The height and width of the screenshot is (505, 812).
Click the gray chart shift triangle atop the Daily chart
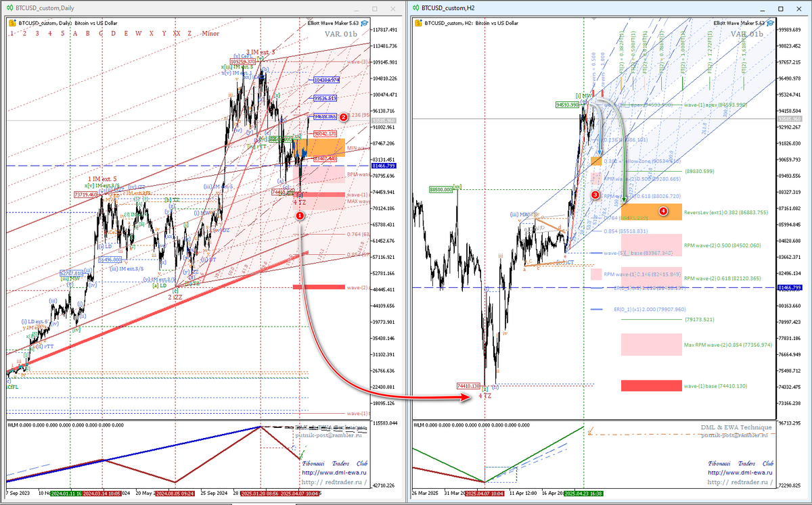tap(308, 20)
